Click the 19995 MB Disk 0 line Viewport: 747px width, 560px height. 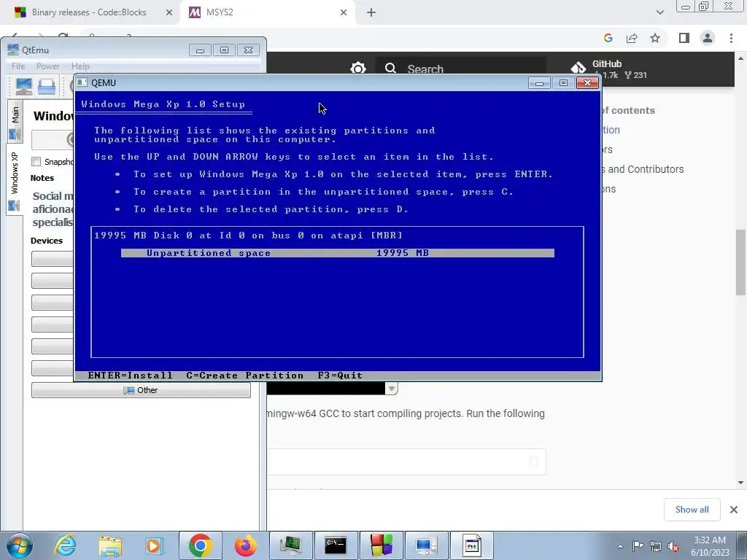tap(248, 236)
